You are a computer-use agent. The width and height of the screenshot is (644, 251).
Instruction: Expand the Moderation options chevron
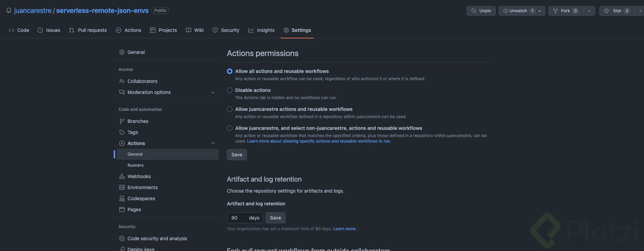pos(213,92)
